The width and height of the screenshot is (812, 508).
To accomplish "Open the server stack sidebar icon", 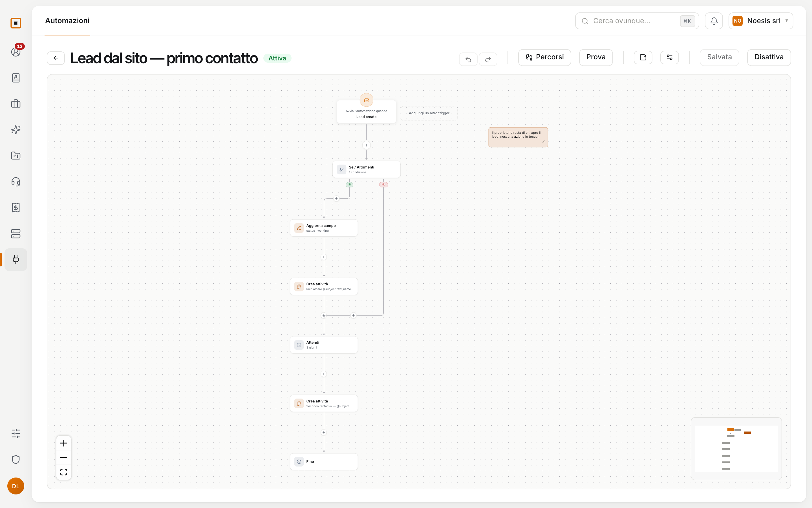I will [16, 233].
